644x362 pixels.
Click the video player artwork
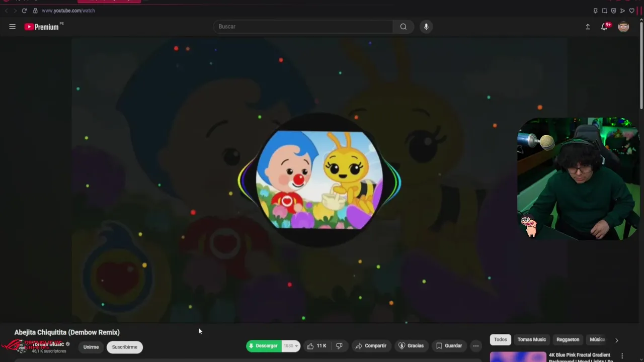tap(319, 180)
